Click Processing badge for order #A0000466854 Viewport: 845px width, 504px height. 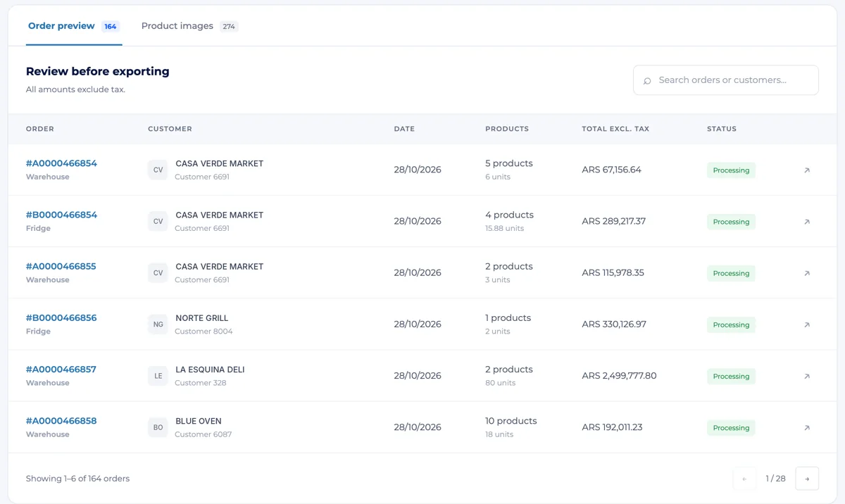(x=731, y=170)
